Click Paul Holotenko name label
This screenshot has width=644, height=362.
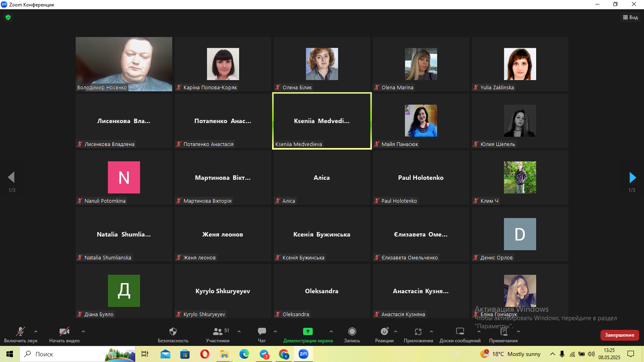(399, 201)
